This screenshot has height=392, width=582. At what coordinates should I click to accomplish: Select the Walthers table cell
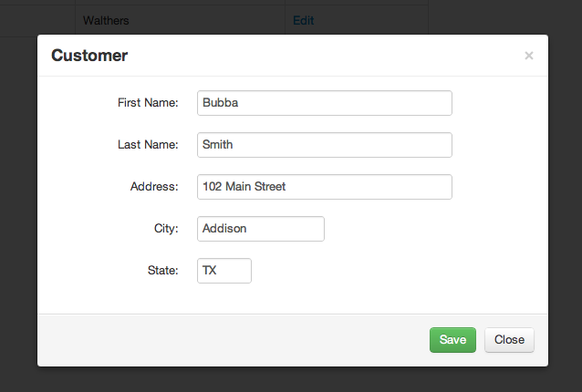[x=180, y=20]
